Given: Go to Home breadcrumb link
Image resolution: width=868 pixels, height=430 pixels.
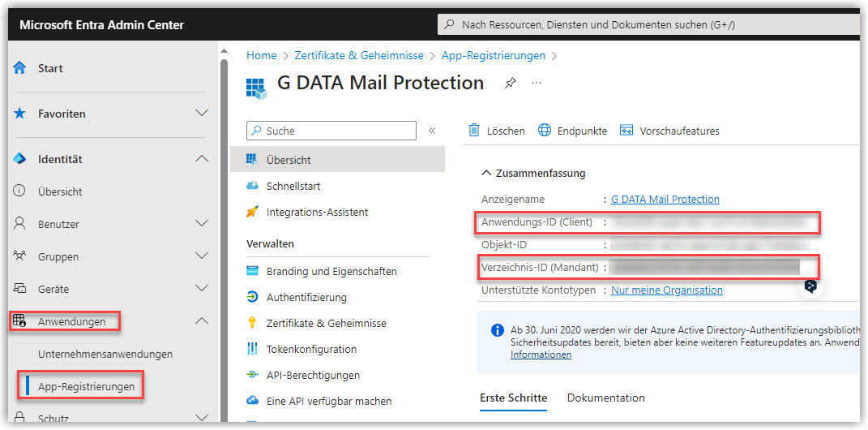Looking at the screenshot, I should tap(261, 55).
